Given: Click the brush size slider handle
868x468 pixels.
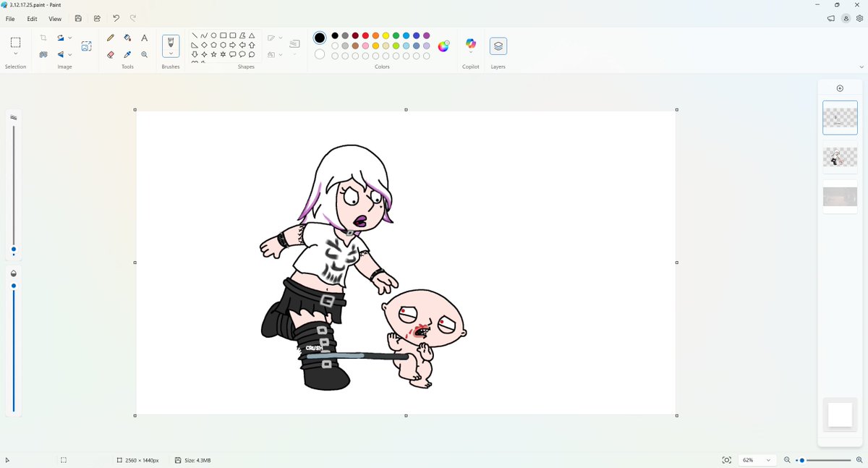Looking at the screenshot, I should coord(13,250).
